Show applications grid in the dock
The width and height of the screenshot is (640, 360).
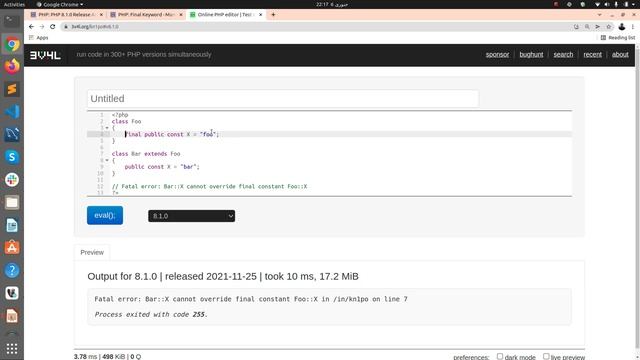[x=12, y=348]
